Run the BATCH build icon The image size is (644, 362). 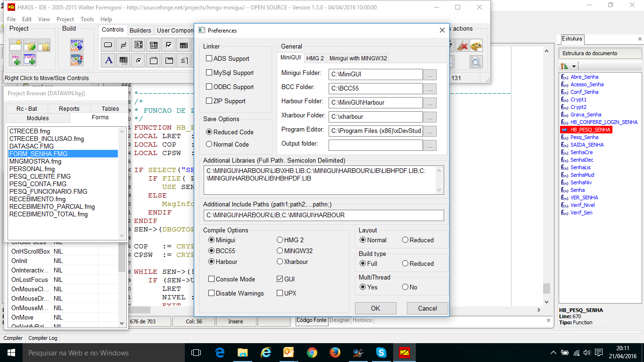77,45
